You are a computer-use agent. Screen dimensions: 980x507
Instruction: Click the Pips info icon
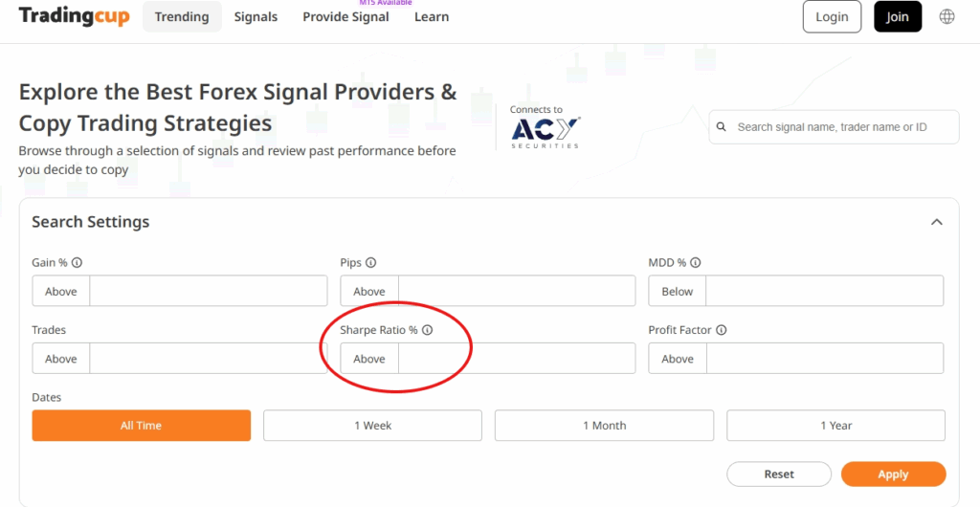(x=371, y=263)
